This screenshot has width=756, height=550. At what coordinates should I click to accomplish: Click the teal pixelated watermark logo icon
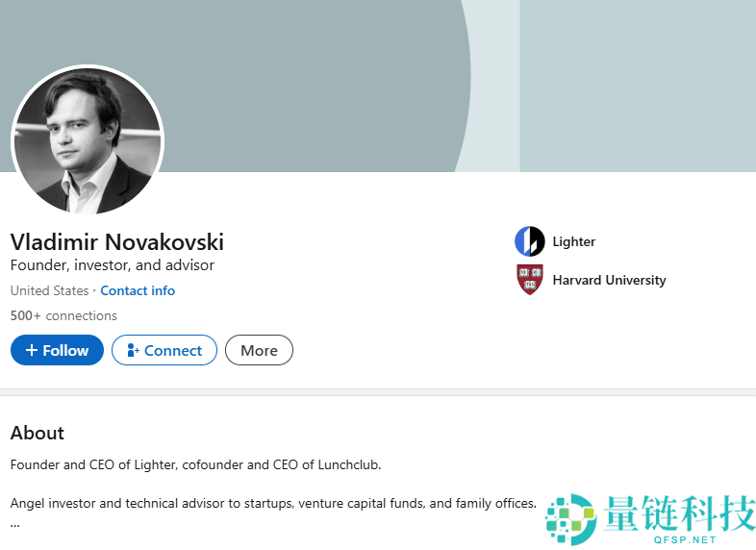(x=570, y=520)
